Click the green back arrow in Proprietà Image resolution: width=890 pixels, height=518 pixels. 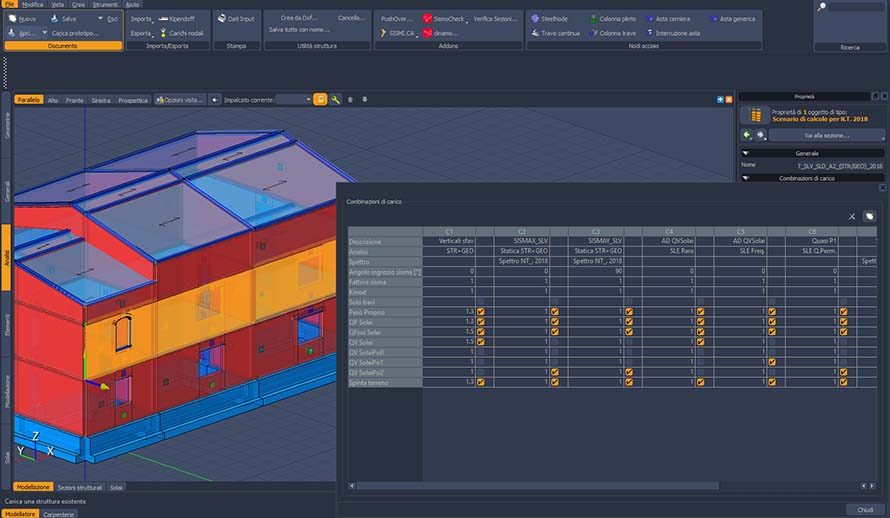[x=746, y=135]
